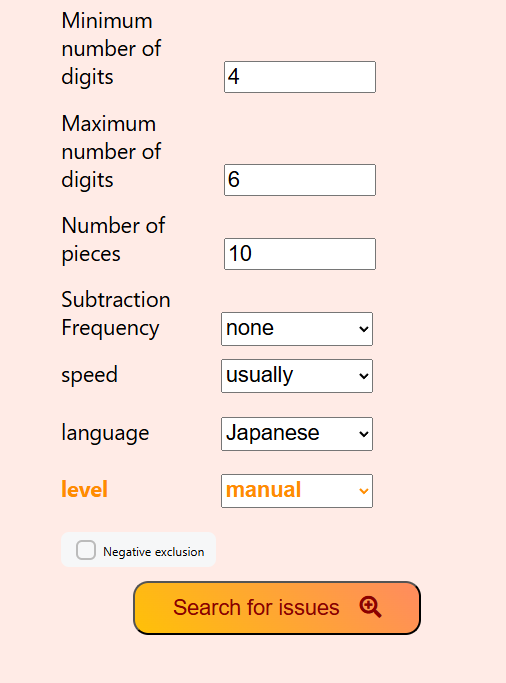Image resolution: width=506 pixels, height=683 pixels.
Task: Click the Number of pieces input box
Action: 300,254
